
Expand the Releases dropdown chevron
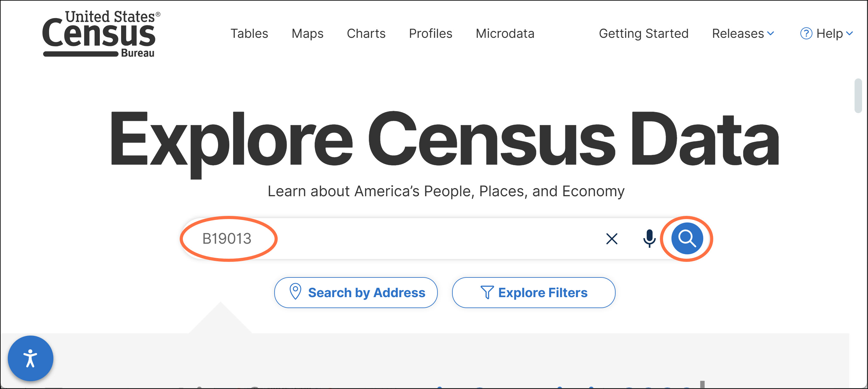(x=771, y=33)
